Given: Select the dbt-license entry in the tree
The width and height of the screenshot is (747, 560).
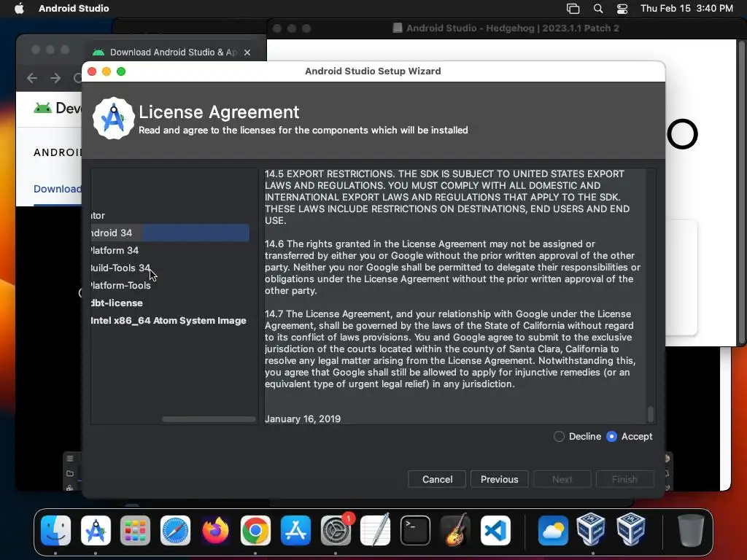Looking at the screenshot, I should click(x=117, y=303).
